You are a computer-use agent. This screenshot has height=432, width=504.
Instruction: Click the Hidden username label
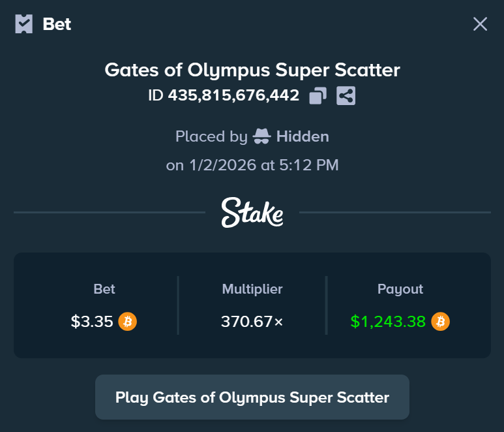point(303,136)
